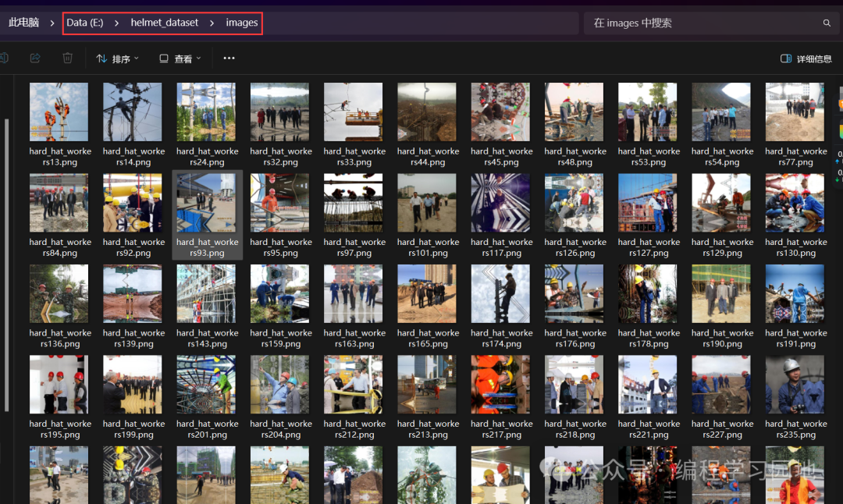Image resolution: width=843 pixels, height=504 pixels.
Task: Select thumbnail hard_hat_workers190.png
Action: [x=721, y=293]
